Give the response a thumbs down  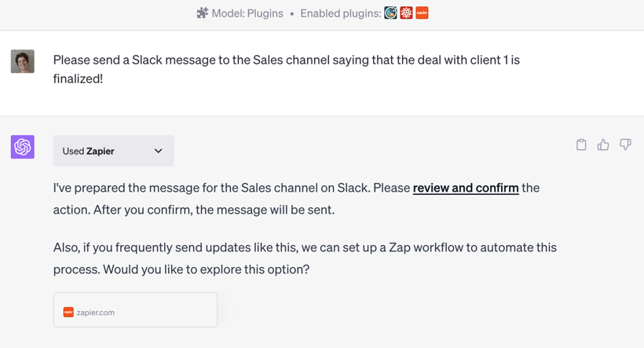[x=625, y=145]
